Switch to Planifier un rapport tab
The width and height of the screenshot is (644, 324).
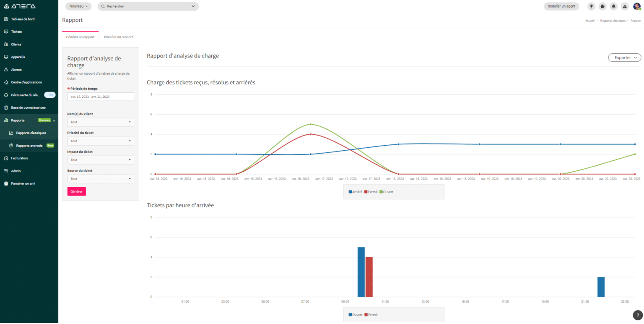click(118, 37)
